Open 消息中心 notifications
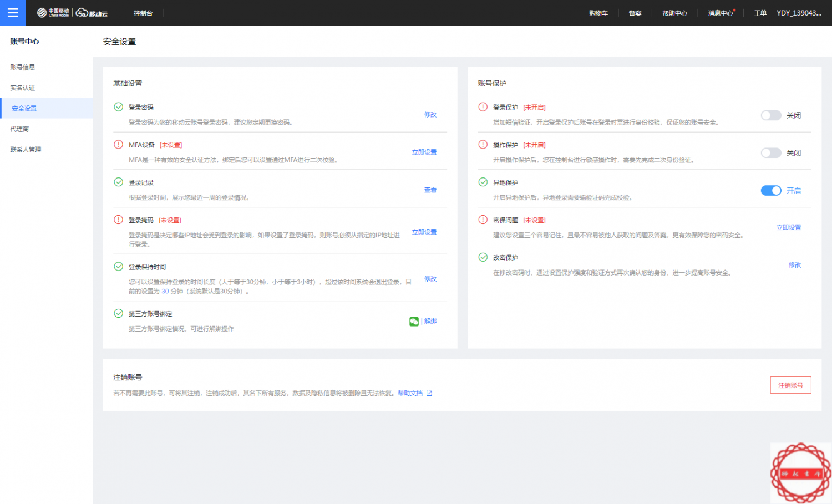 coord(721,13)
